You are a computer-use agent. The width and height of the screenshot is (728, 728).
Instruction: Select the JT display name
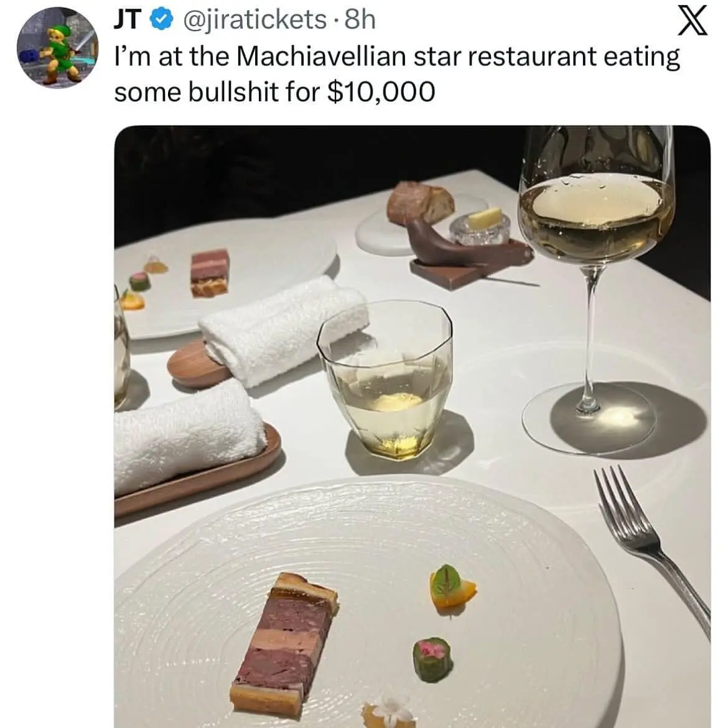tap(128, 19)
